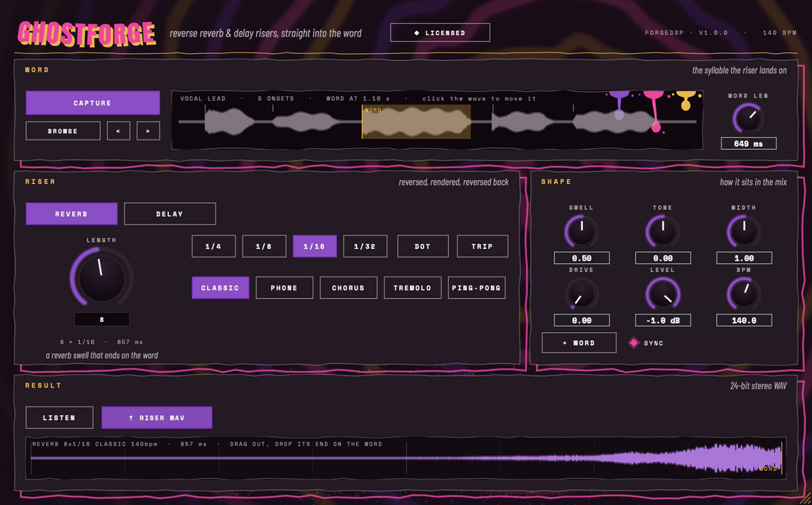Click the Licensed badge button
Image resolution: width=812 pixels, height=505 pixels.
[x=440, y=33]
